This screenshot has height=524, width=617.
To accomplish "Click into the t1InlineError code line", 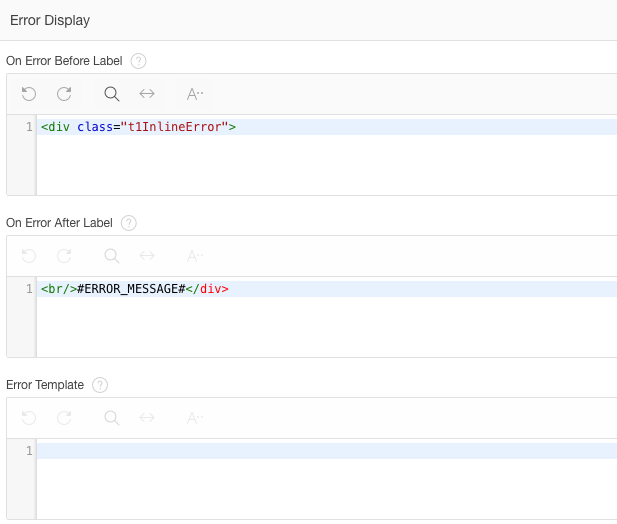I will (x=327, y=127).
